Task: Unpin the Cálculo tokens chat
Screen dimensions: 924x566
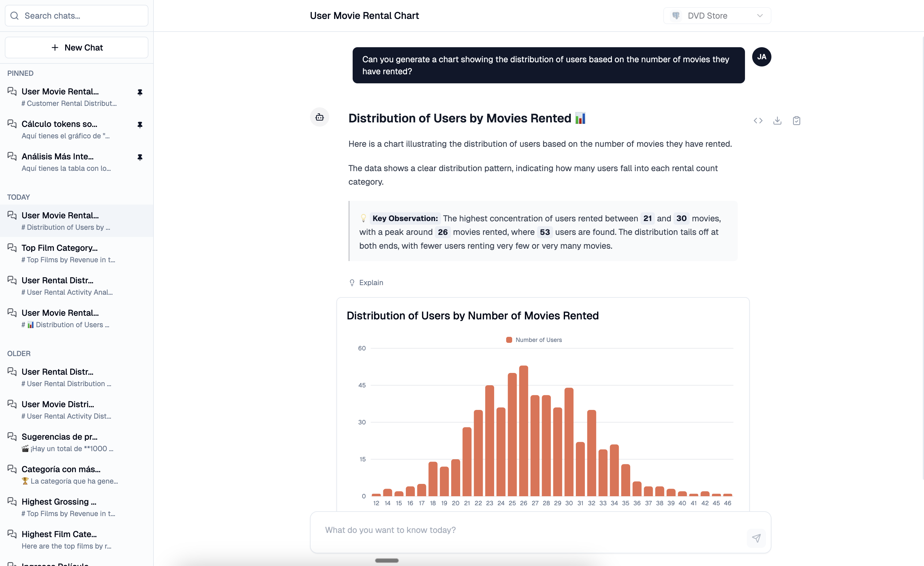Action: (x=140, y=125)
